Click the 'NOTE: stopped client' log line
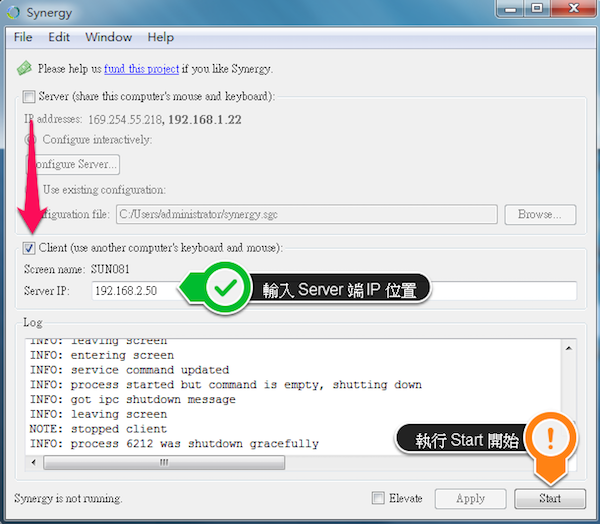The image size is (600, 524). 98,429
